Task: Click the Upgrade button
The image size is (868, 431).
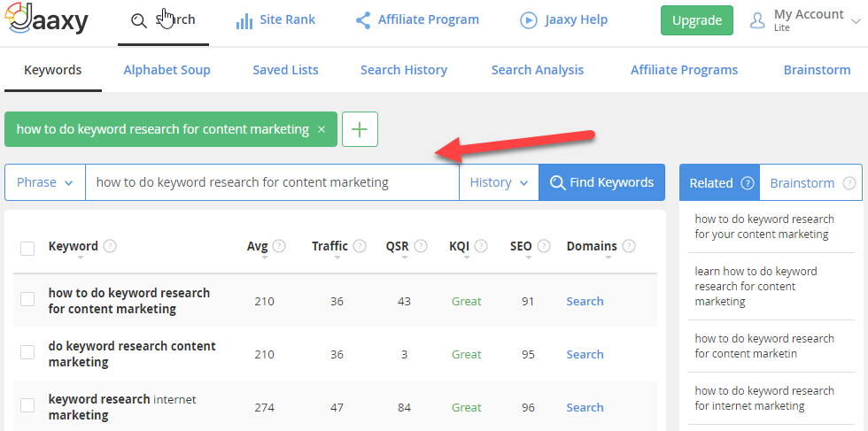Action: [697, 20]
